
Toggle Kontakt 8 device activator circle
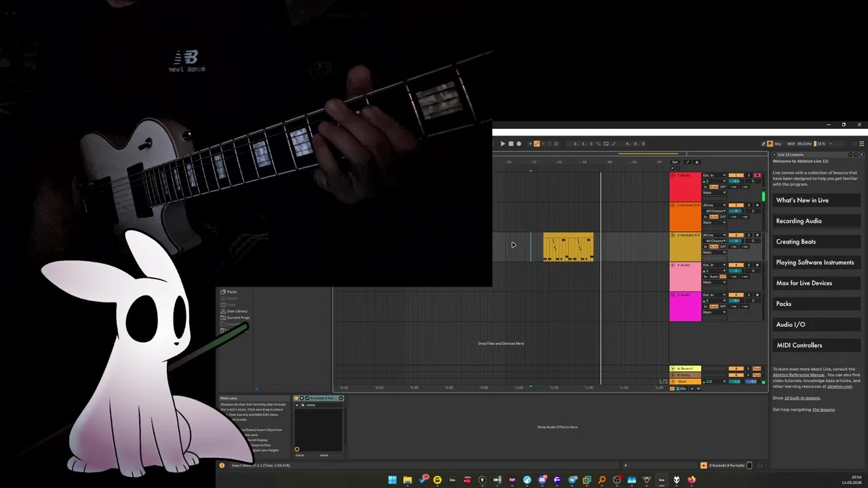pyautogui.click(x=296, y=398)
